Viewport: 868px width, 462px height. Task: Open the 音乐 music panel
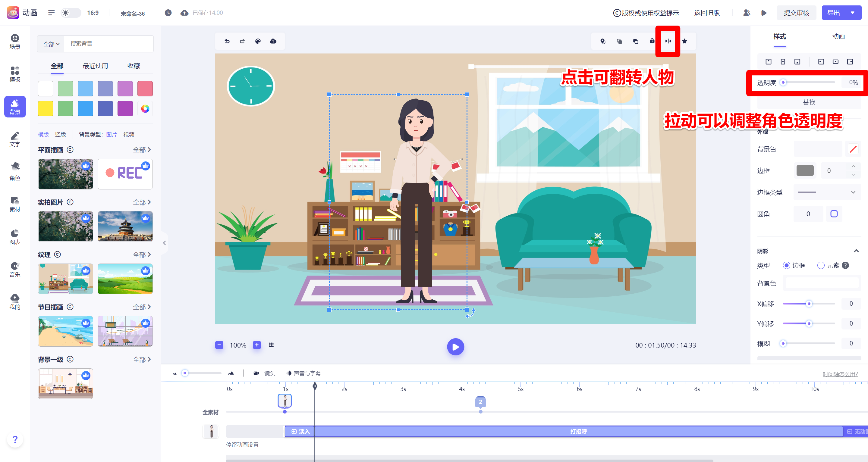15,269
